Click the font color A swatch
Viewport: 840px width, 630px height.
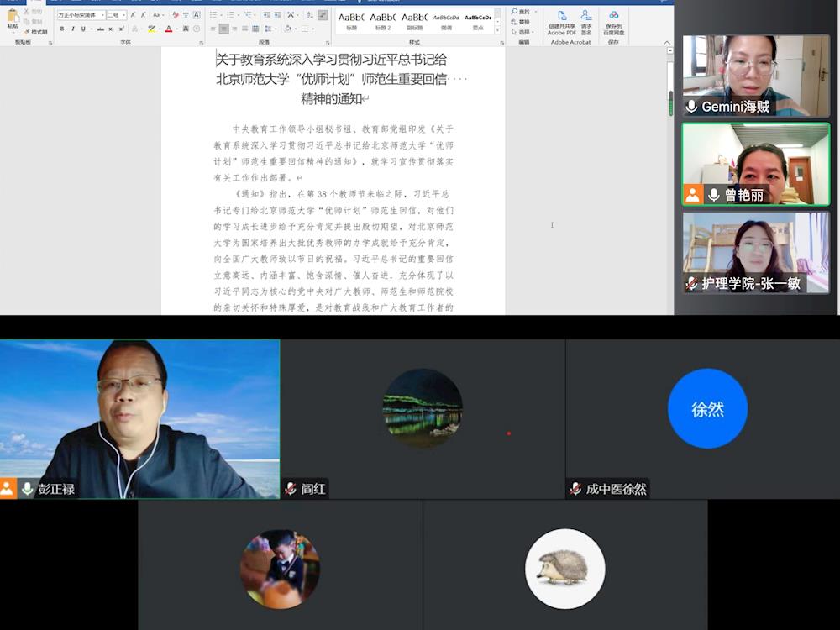(x=168, y=29)
